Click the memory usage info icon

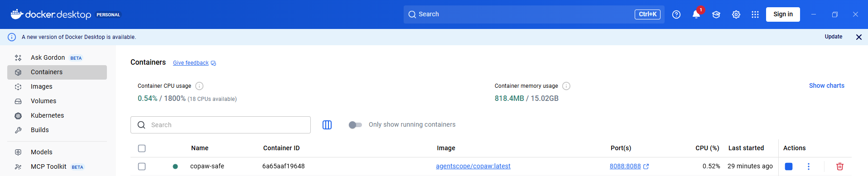coord(566,86)
